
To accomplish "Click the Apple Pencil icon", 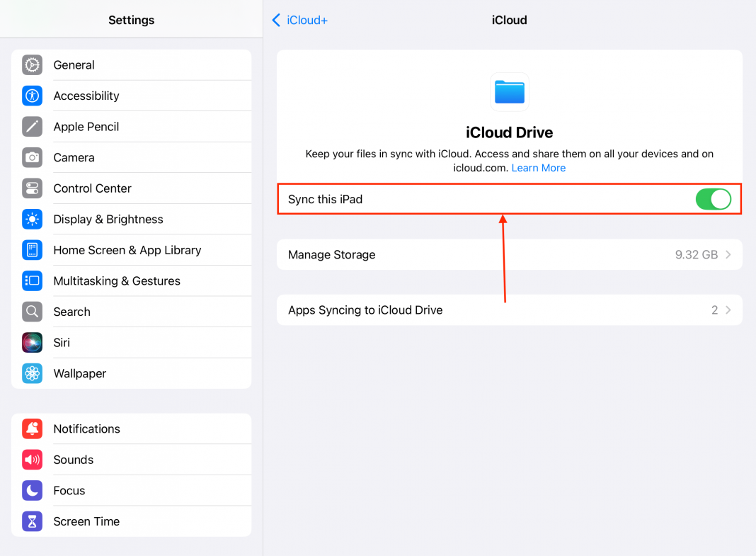I will coord(32,126).
